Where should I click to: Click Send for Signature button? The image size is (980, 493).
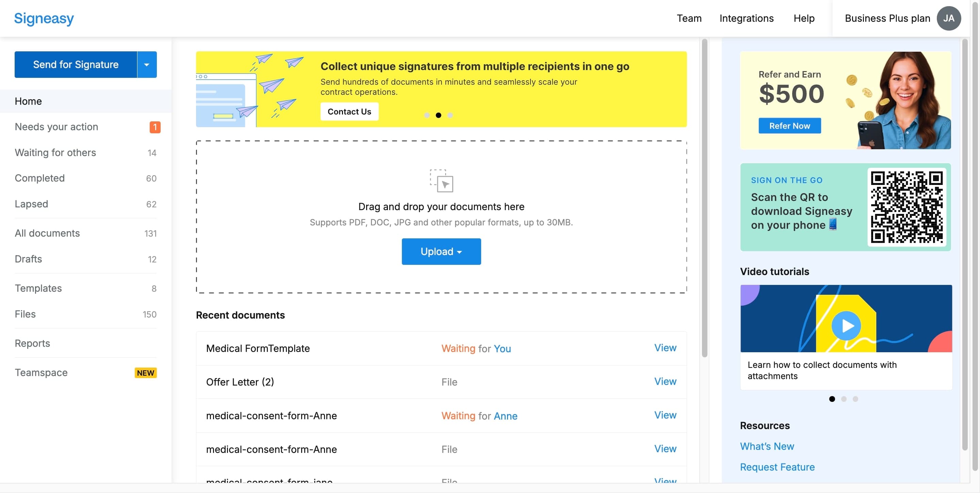coord(76,65)
